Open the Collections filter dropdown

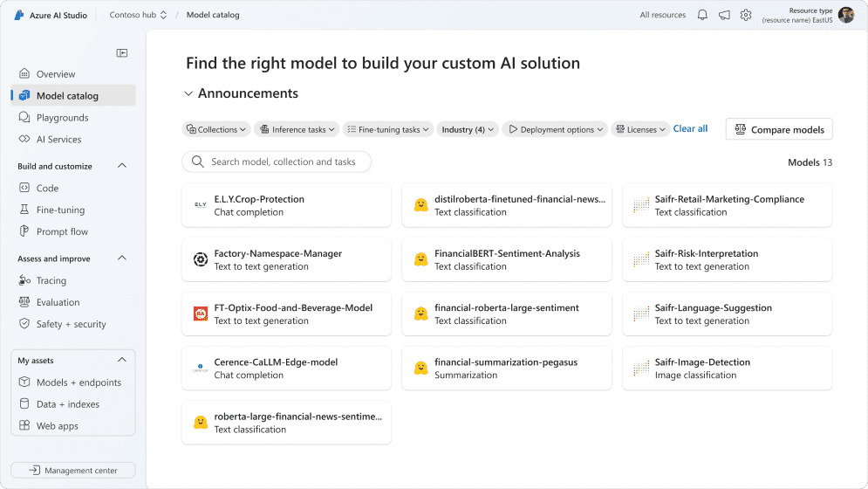point(215,129)
